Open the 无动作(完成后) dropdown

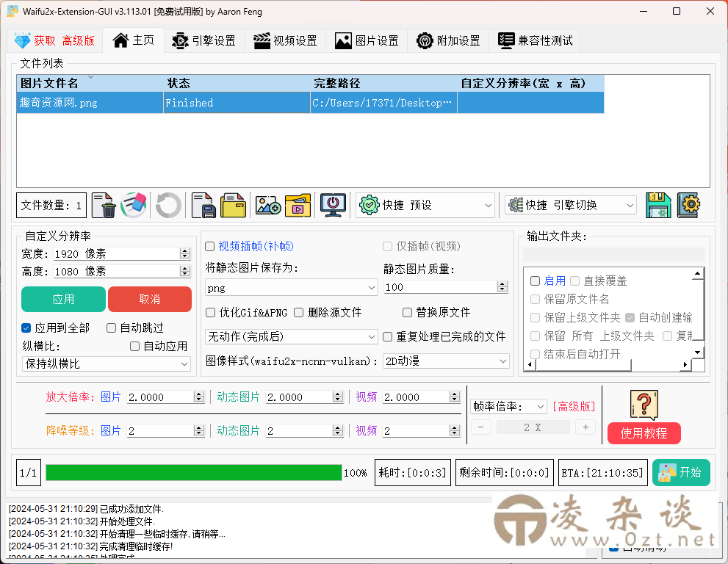(x=291, y=336)
